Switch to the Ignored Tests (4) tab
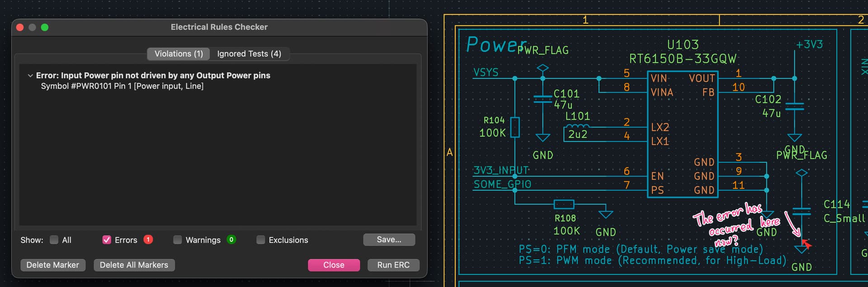 point(249,54)
